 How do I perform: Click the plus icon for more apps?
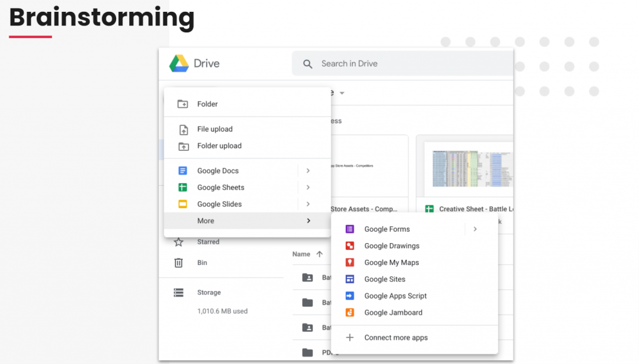point(349,338)
